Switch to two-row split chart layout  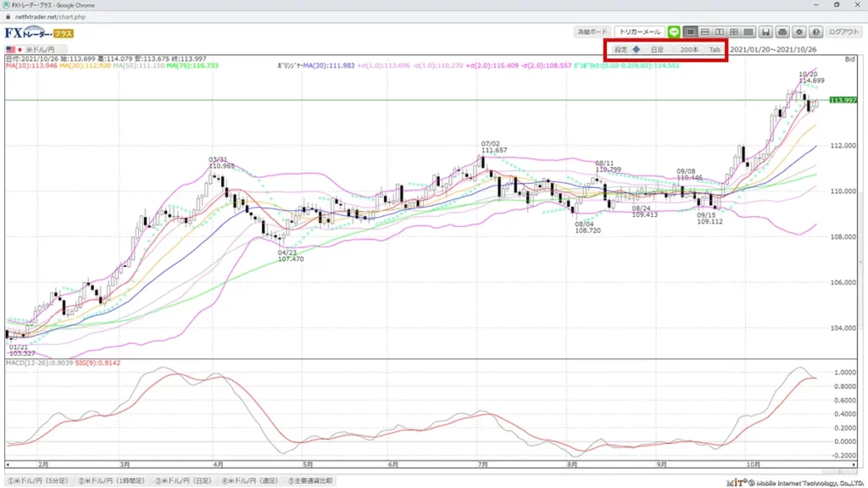[705, 32]
